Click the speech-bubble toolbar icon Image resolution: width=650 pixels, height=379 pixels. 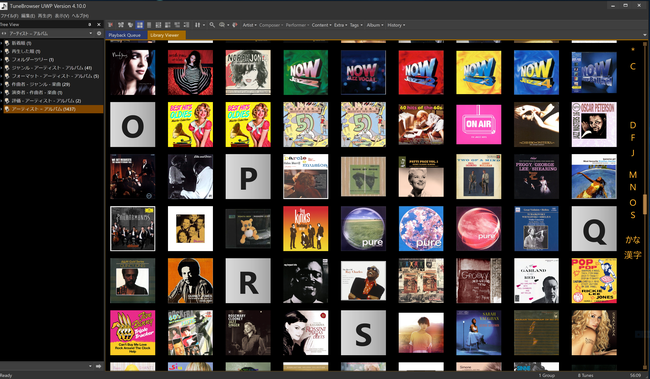(222, 25)
